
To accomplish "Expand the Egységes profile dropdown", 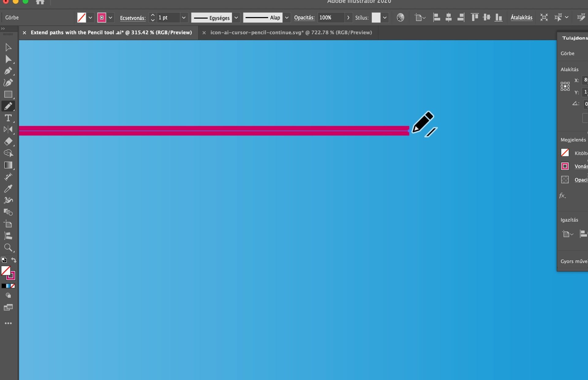I will [x=236, y=18].
